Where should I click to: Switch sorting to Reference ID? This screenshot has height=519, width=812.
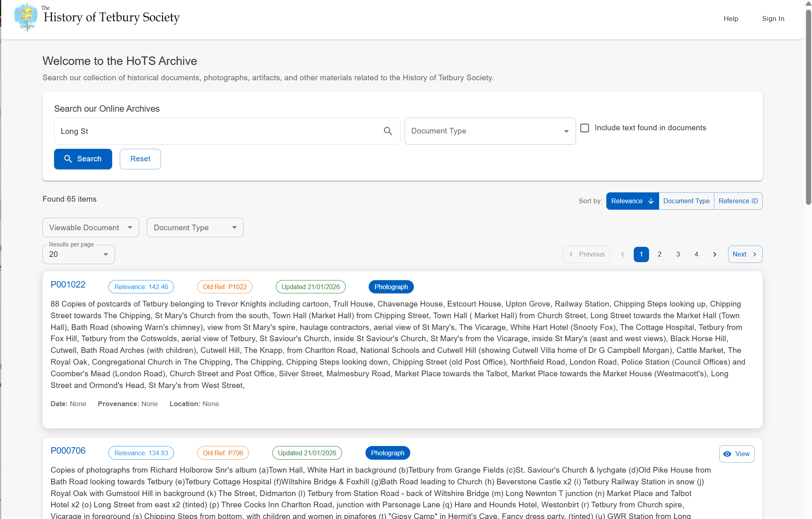pyautogui.click(x=738, y=201)
